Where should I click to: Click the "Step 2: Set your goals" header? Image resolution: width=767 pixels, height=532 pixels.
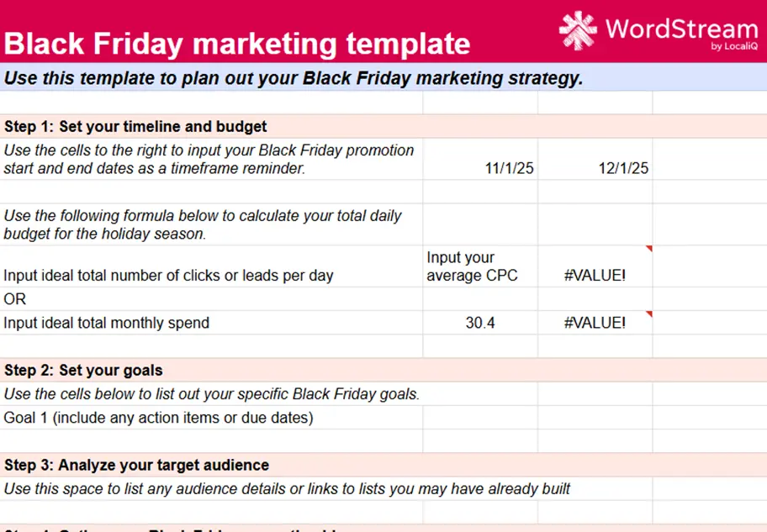tap(84, 371)
